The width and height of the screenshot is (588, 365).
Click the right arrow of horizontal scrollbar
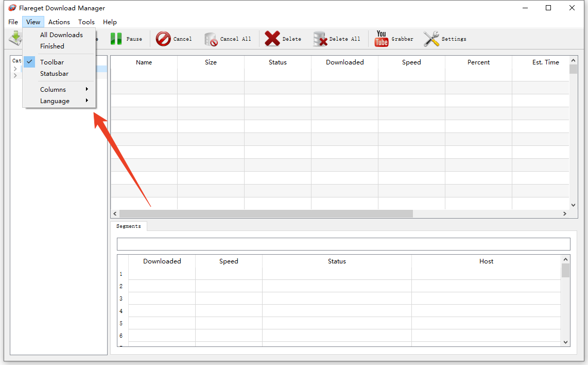[564, 213]
